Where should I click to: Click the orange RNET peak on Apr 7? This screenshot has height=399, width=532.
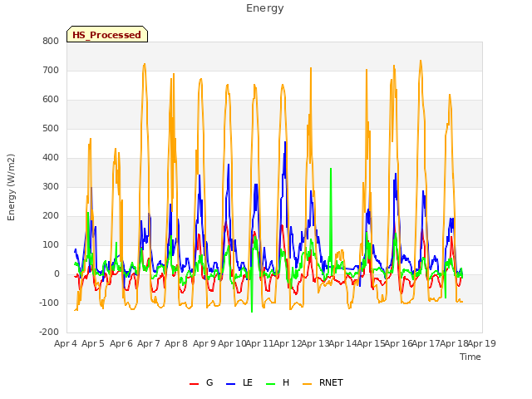(145, 65)
